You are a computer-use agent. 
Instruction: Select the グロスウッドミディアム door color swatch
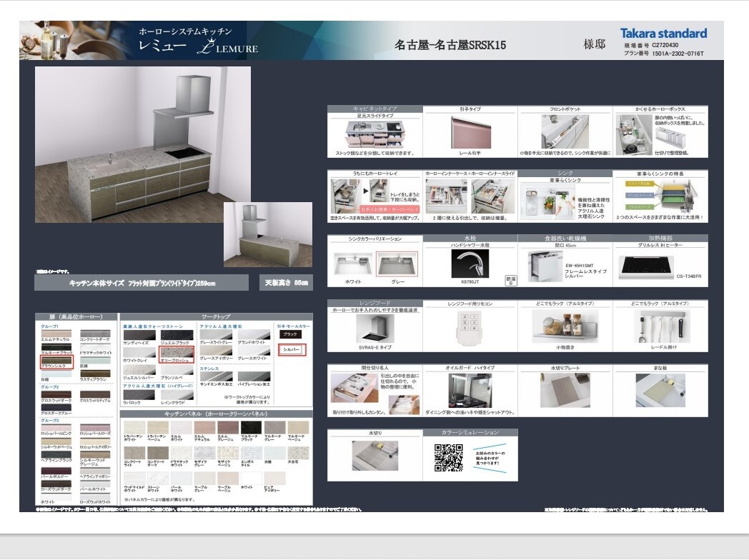click(x=95, y=394)
